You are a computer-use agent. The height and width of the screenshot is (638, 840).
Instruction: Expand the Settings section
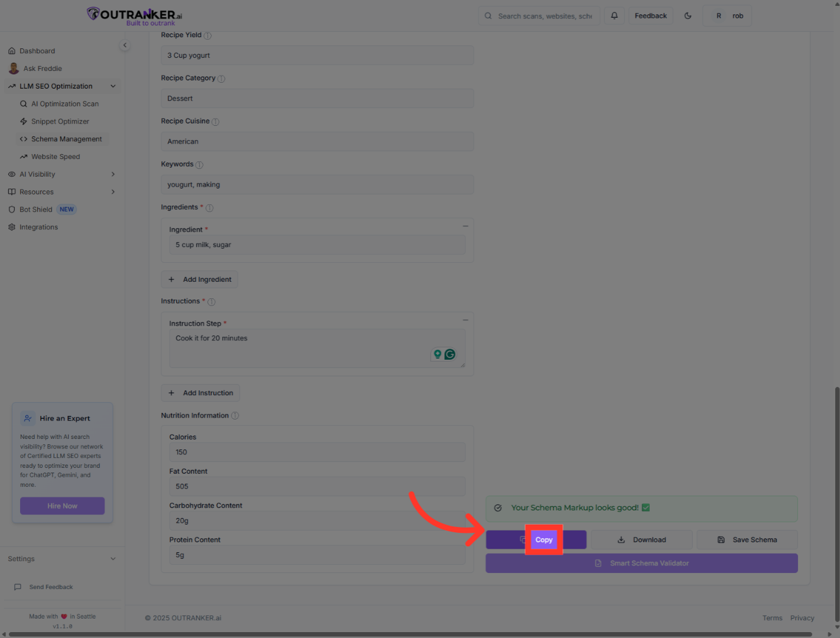(x=113, y=559)
